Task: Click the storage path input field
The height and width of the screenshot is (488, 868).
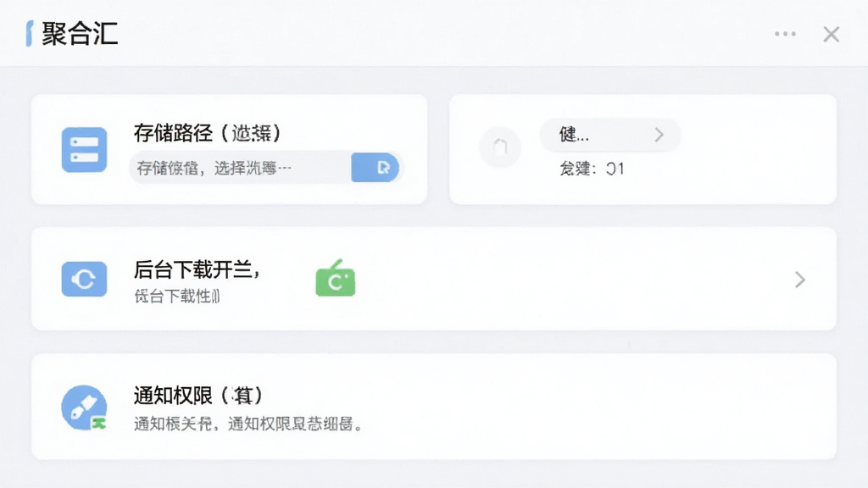Action: (265, 167)
